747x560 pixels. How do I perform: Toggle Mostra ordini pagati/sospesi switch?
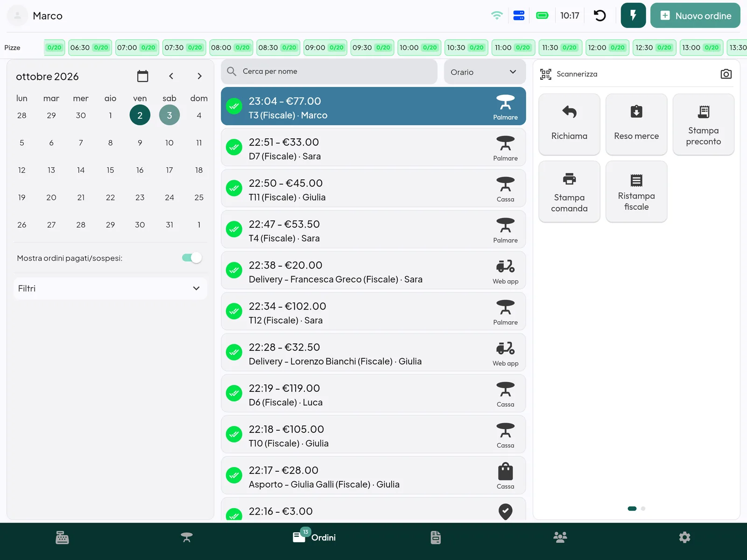click(x=192, y=258)
